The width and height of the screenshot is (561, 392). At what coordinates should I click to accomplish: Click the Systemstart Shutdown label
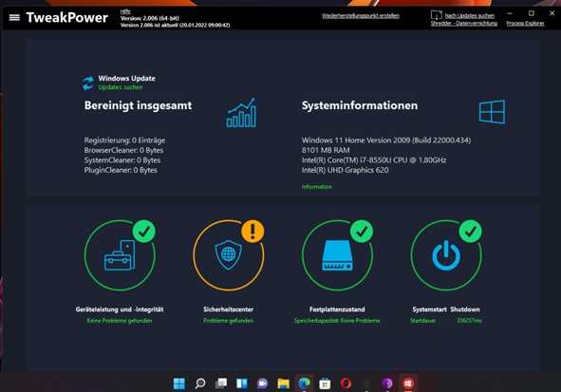tap(446, 309)
